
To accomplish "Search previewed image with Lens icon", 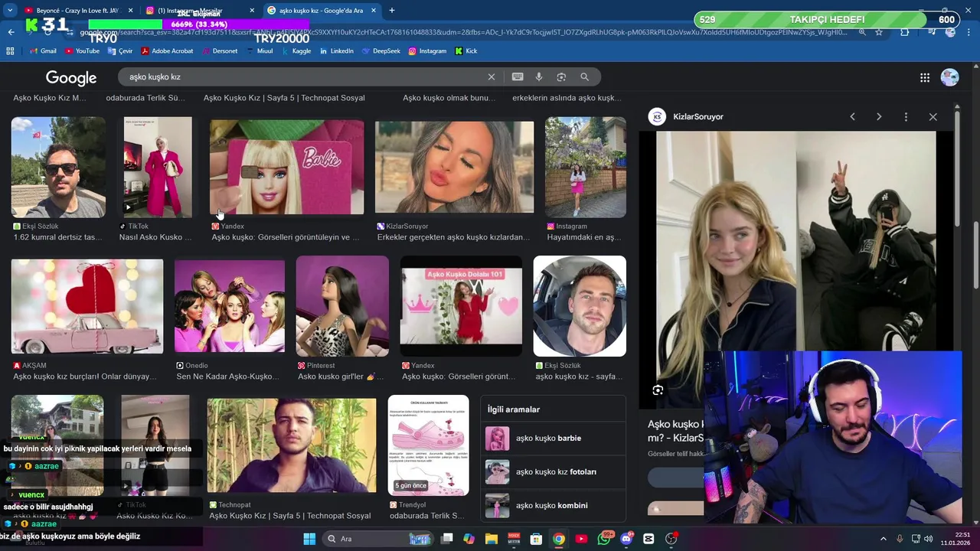I will point(658,390).
